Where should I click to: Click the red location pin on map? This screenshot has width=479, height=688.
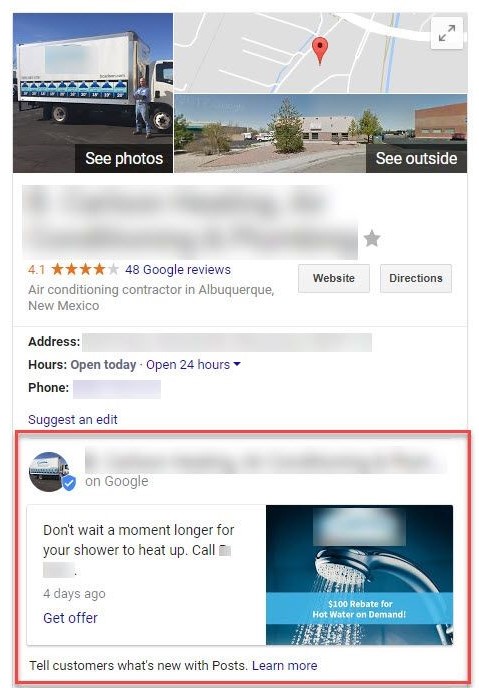coord(320,51)
